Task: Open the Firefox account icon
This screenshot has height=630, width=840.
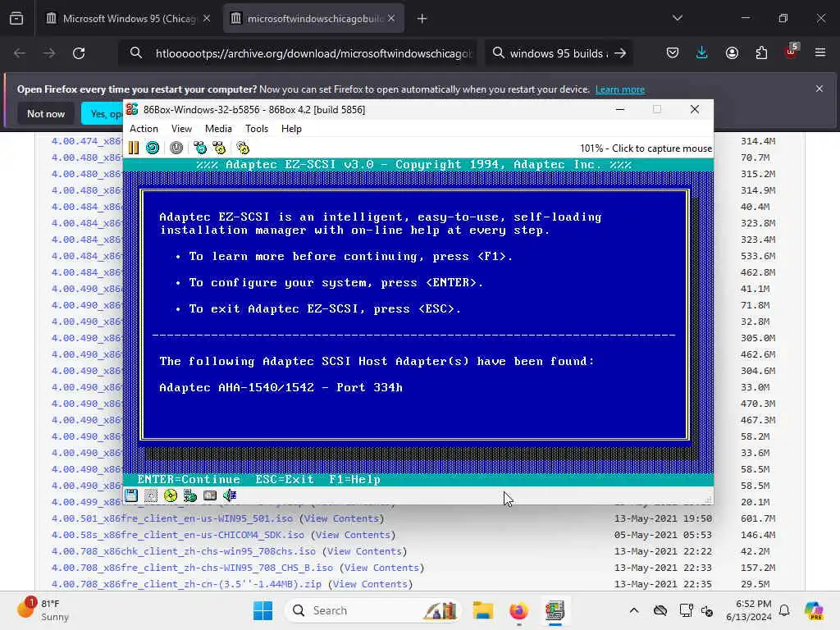Action: click(732, 53)
